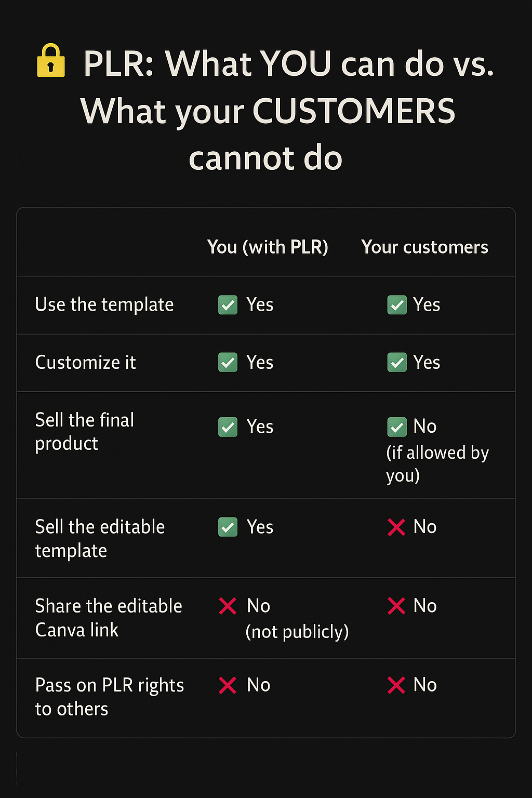Click the 'Use the template' row label
This screenshot has height=798, width=532.
pyautogui.click(x=104, y=305)
